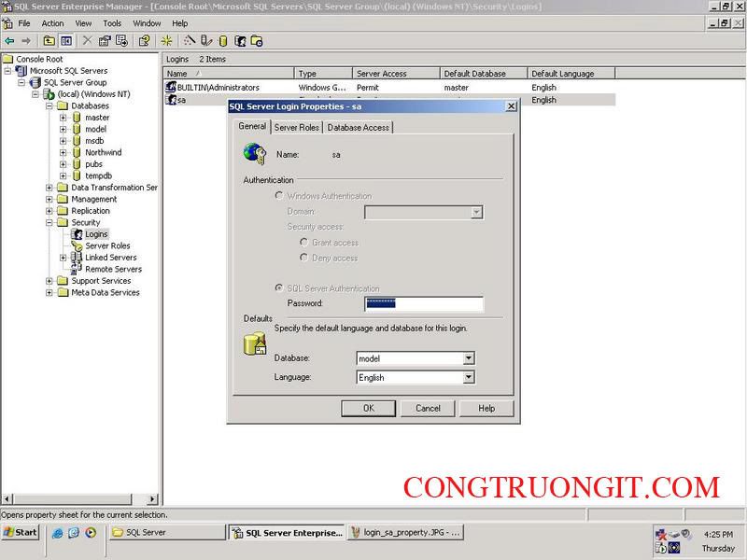Viewport: 747px width, 560px height.
Task: Click the Back arrow in the toolbar
Action: point(9,41)
